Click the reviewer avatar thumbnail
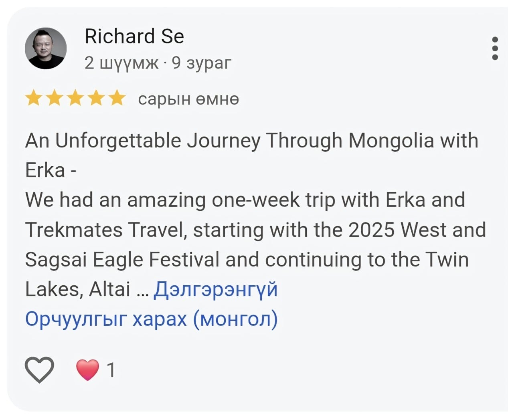The width and height of the screenshot is (508, 420). coord(46,48)
